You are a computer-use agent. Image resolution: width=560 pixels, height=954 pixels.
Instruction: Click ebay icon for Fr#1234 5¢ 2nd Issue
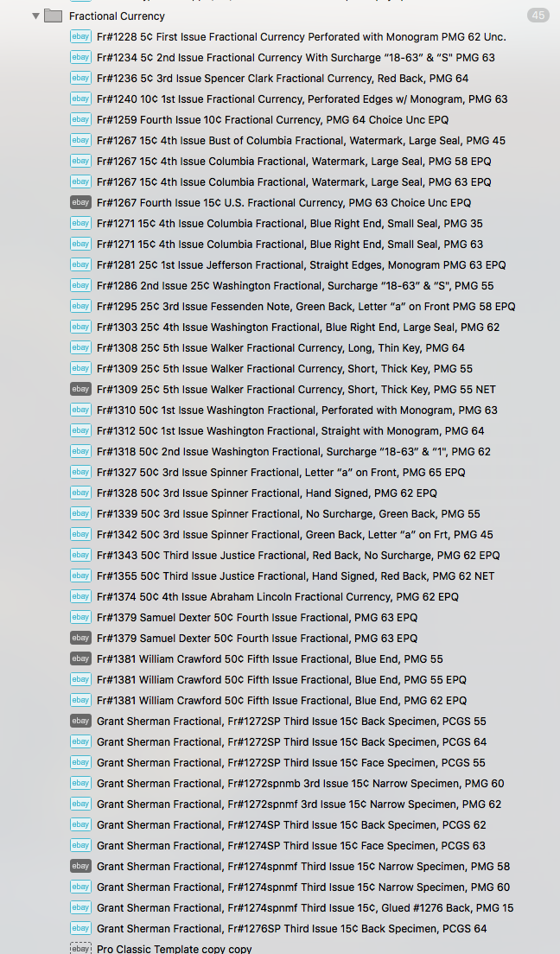coord(80,57)
